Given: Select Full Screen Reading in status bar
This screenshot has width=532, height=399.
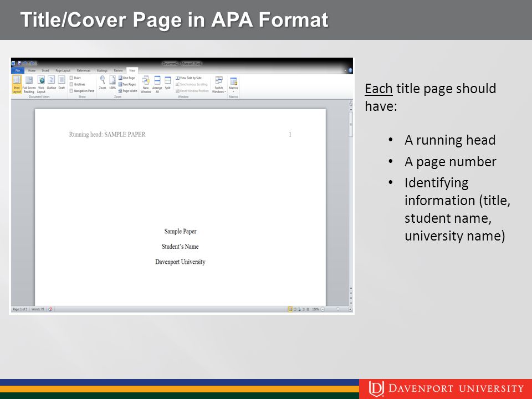Looking at the screenshot, I should pos(295,309).
